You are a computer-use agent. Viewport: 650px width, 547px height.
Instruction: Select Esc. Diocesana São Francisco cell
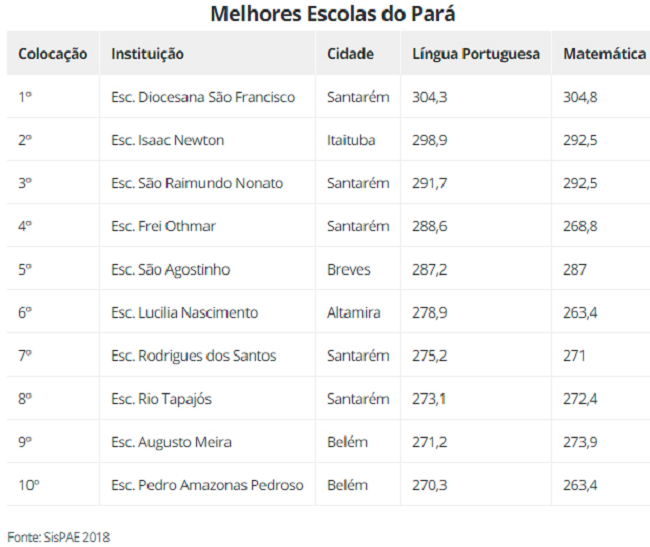coord(207,97)
